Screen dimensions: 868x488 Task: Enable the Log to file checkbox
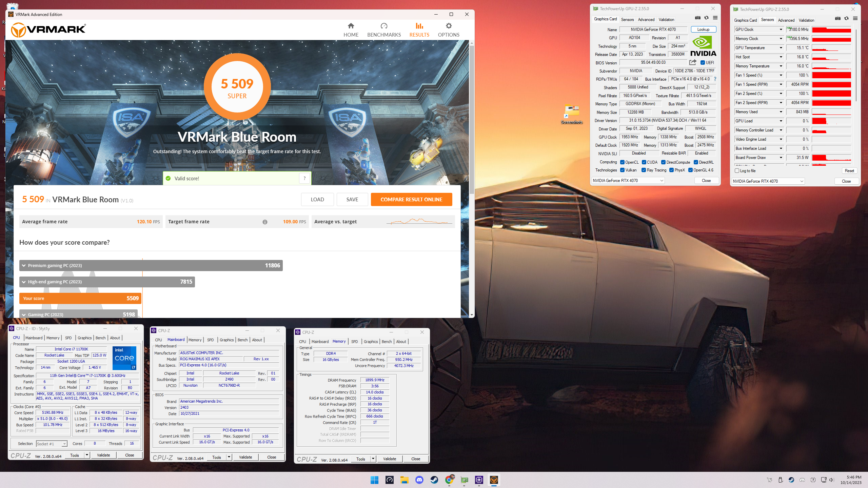(737, 171)
